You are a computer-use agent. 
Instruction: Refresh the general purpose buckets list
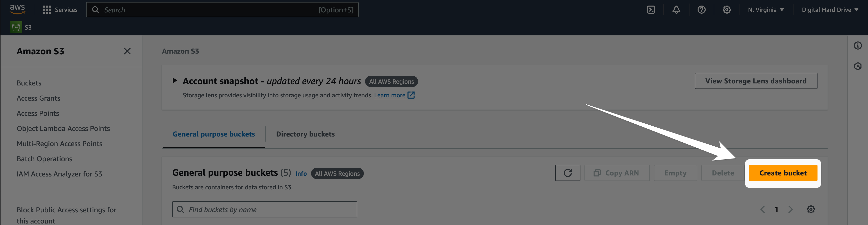[568, 173]
